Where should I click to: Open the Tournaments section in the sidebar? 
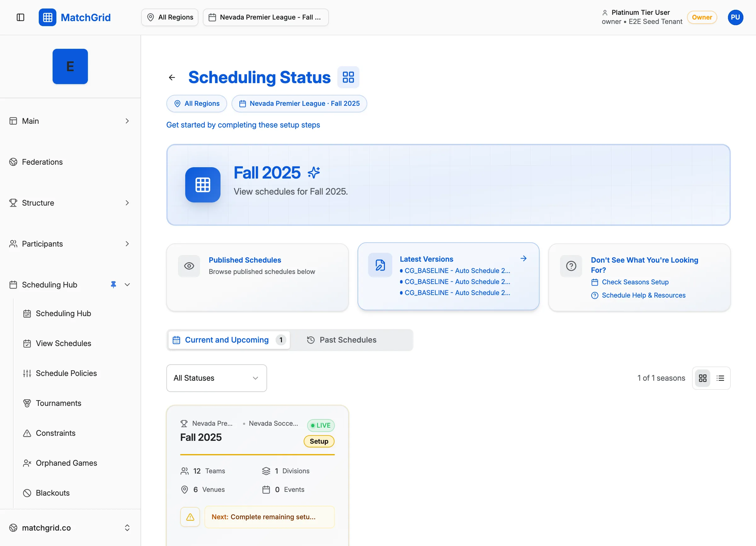click(x=58, y=403)
